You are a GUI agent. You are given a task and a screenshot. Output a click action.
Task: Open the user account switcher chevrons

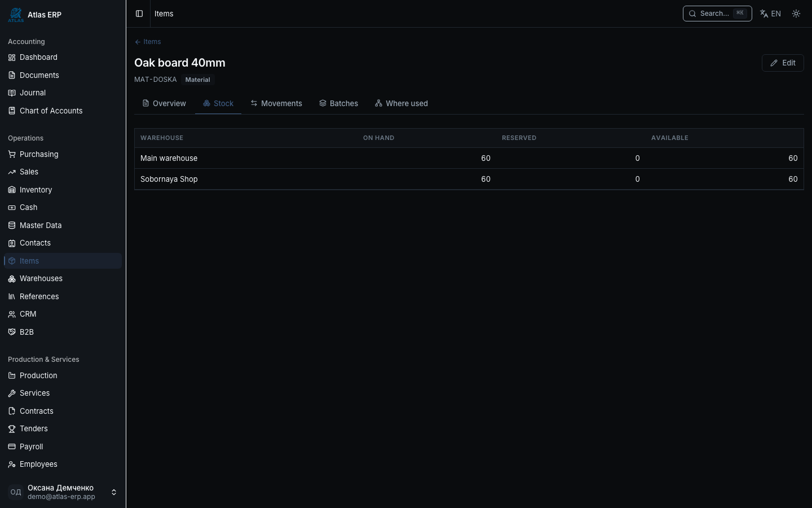click(114, 492)
